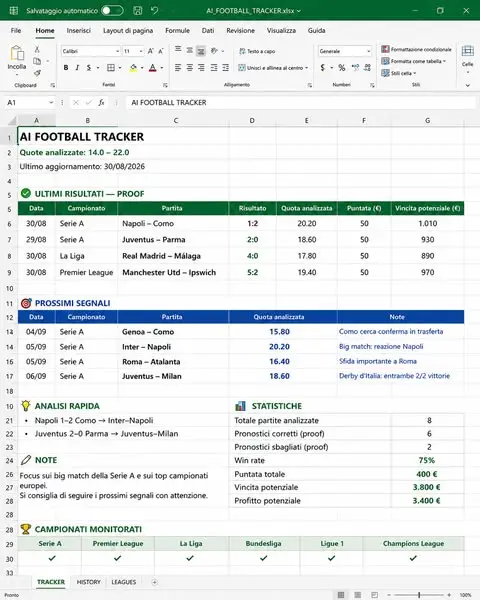This screenshot has height=600, width=480.
Task: Increase indent in Allineamento group
Action: click(x=226, y=68)
